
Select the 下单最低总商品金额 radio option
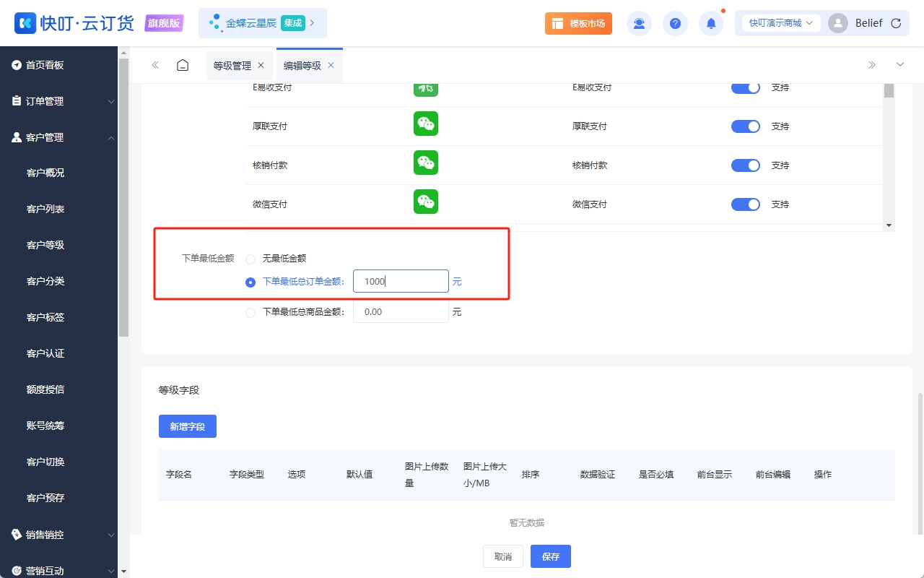coord(250,313)
